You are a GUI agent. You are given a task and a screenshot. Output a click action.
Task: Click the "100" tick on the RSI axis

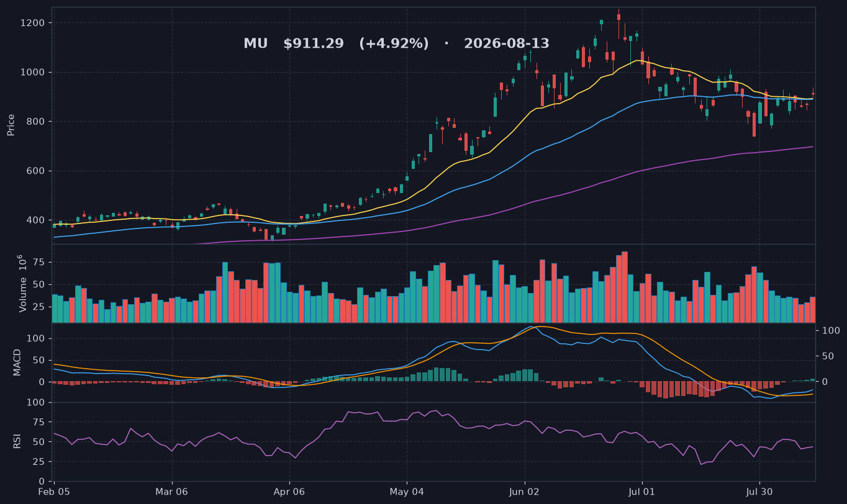point(36,403)
